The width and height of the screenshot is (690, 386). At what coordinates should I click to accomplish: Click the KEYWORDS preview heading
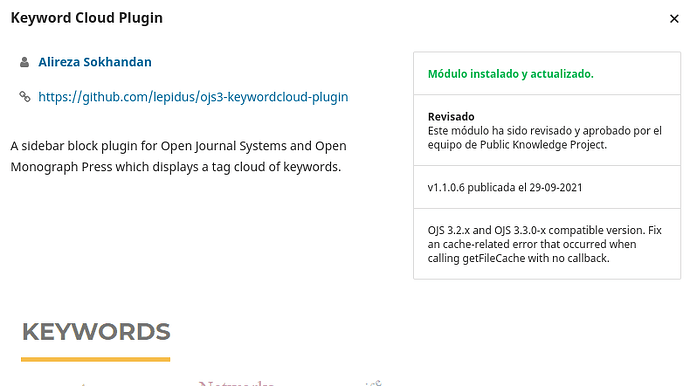click(x=96, y=332)
